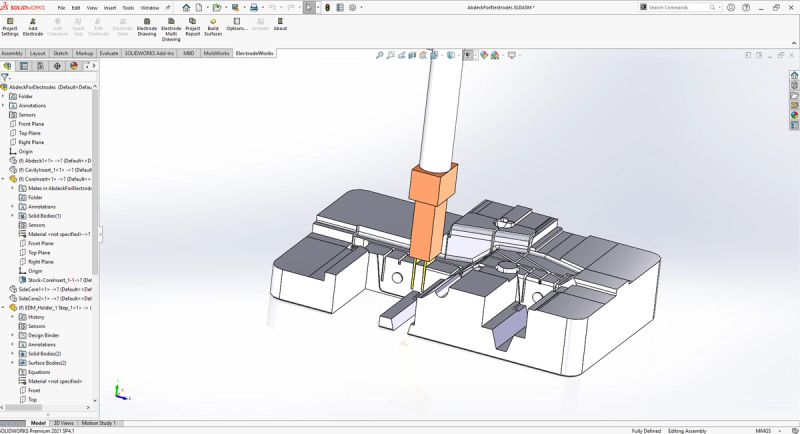Viewport: 800px width, 434px height.
Task: Click the Save icon
Action: coord(235,8)
